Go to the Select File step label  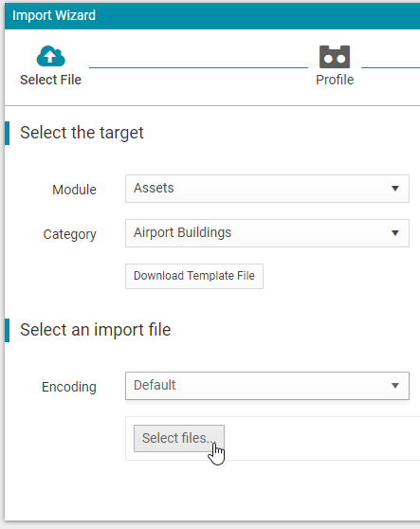point(50,80)
